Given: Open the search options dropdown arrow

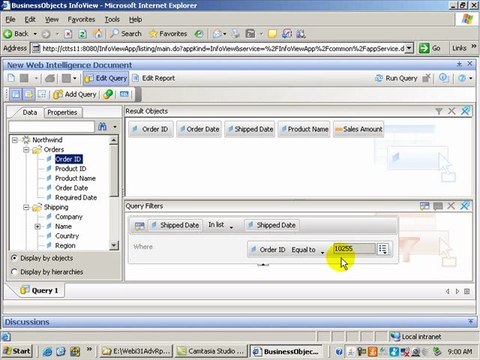Looking at the screenshot, I should click(115, 127).
